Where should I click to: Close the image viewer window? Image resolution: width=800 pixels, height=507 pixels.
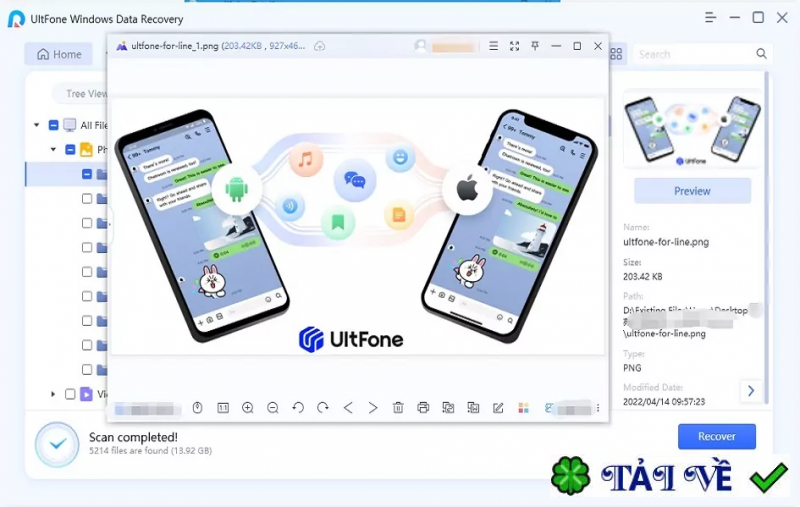coord(598,46)
